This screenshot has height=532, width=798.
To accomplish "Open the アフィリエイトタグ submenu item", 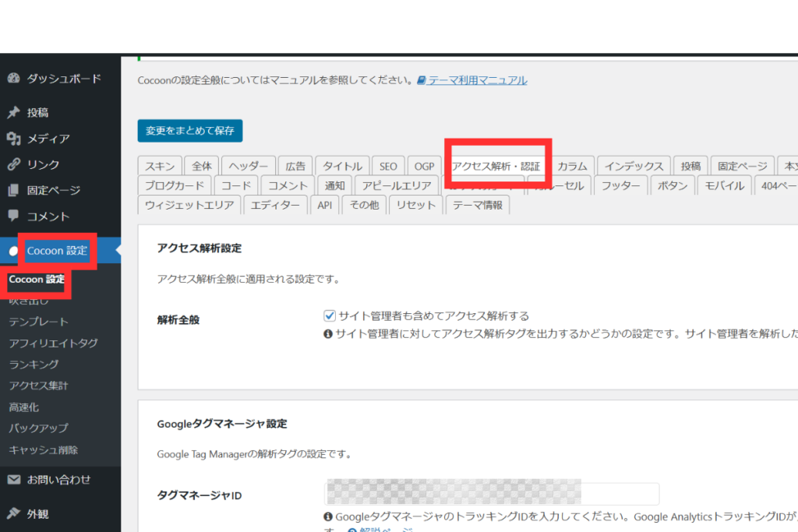I will click(53, 344).
